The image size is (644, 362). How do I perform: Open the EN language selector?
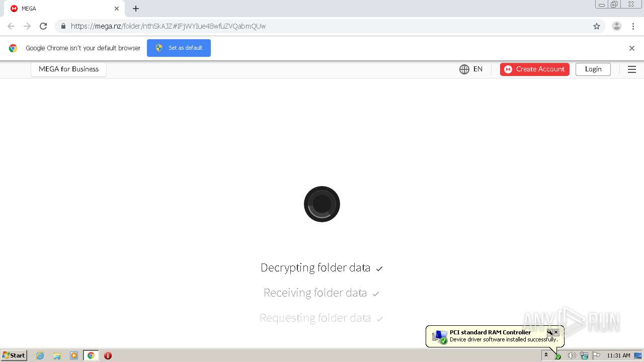(x=471, y=69)
